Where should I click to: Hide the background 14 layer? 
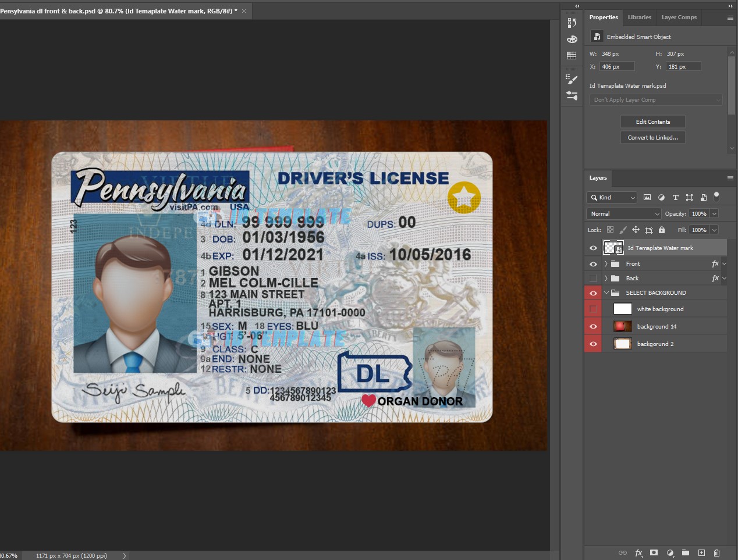(x=593, y=326)
